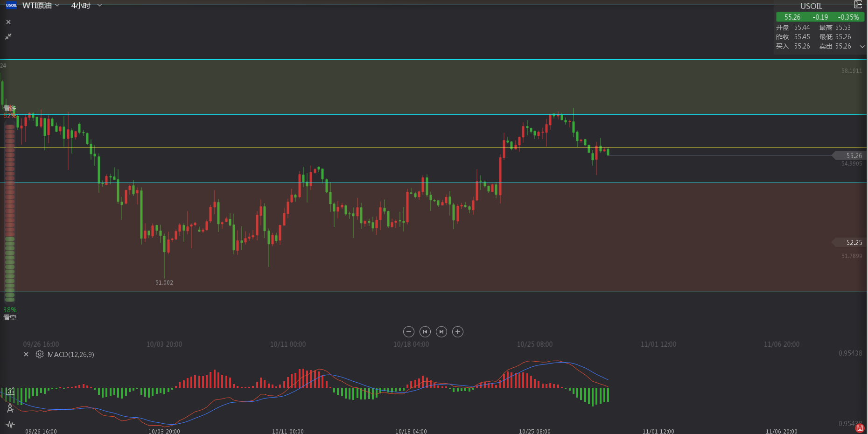868x434 pixels.
Task: Select the drawing tools compass icon
Action: [10, 408]
